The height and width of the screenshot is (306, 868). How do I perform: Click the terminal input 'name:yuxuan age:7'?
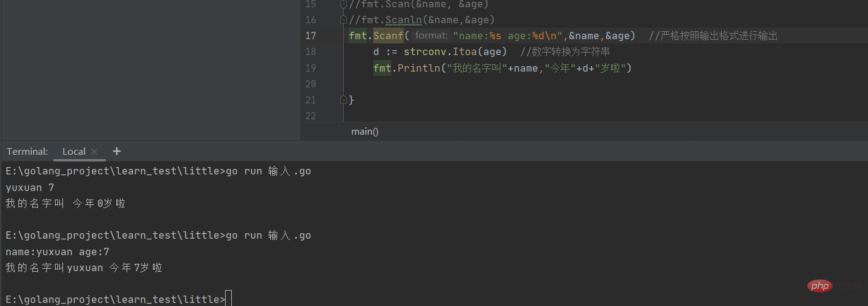click(x=57, y=252)
